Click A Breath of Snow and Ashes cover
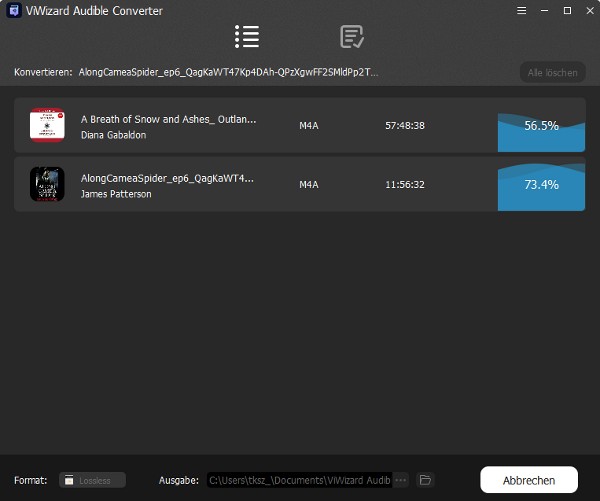Image resolution: width=600 pixels, height=501 pixels. tap(47, 125)
